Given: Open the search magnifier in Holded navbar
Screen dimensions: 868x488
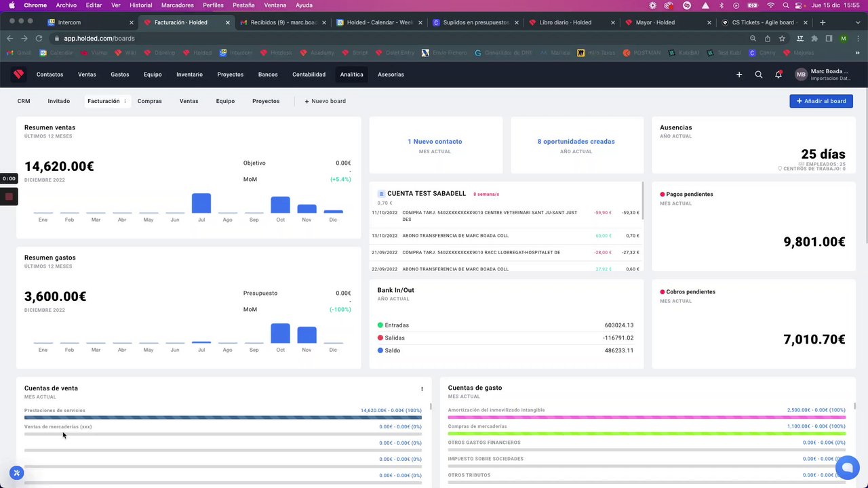Looking at the screenshot, I should [759, 75].
